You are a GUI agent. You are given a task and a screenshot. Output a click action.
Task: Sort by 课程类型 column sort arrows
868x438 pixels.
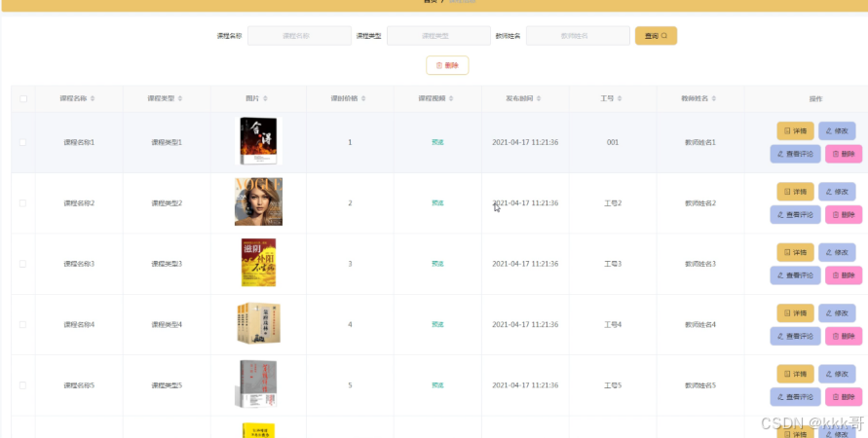pyautogui.click(x=180, y=98)
